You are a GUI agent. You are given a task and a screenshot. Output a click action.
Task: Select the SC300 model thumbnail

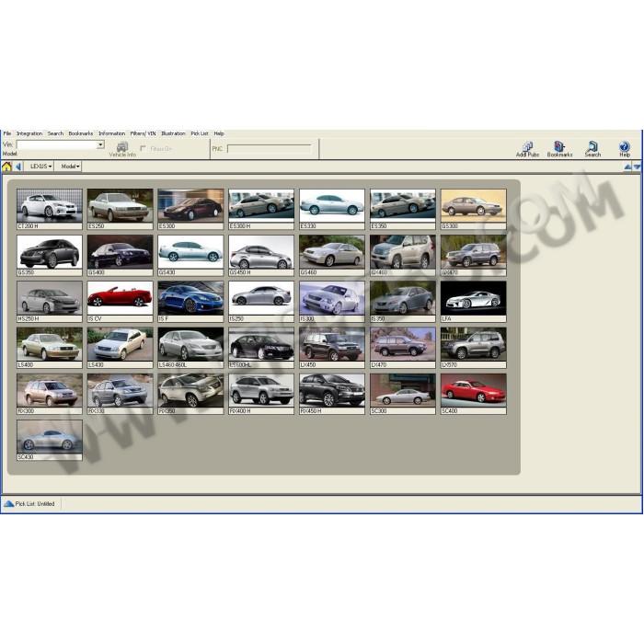point(403,394)
